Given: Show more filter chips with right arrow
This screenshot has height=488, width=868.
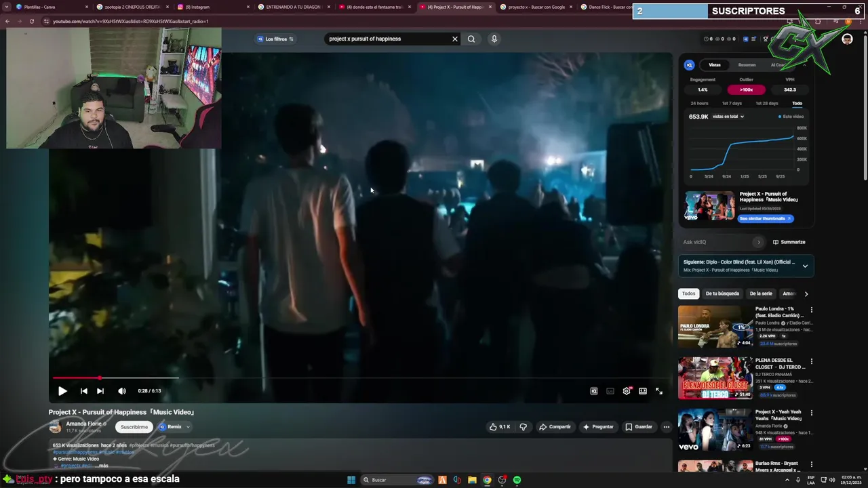Looking at the screenshot, I should pyautogui.click(x=806, y=293).
